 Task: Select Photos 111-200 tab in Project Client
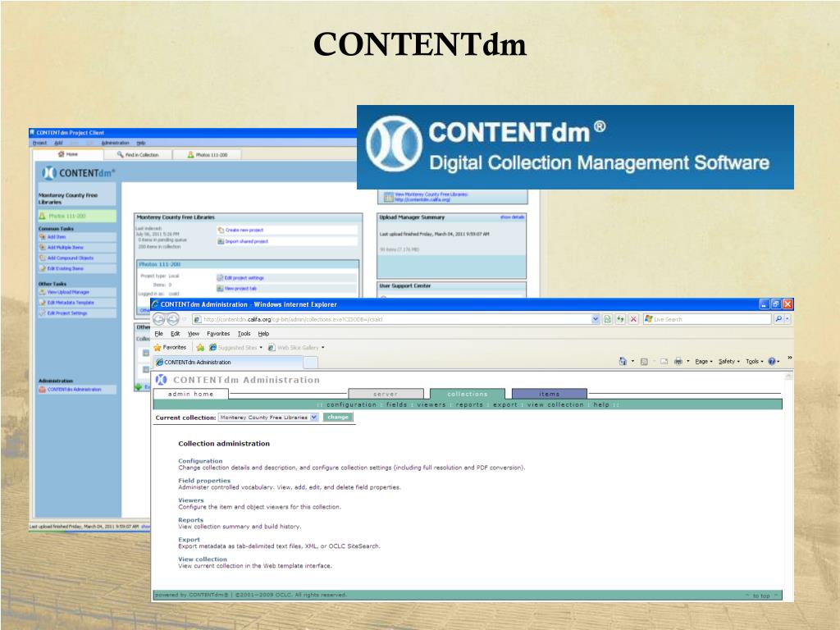coord(208,155)
